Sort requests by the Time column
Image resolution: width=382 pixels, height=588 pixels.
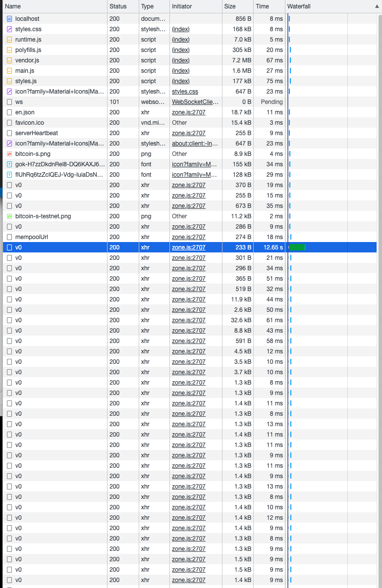269,6
